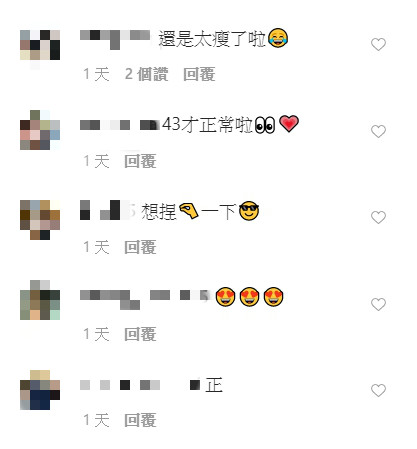Viewport: 417px width, 449px height.
Task: Open avatar of 想捏一下 commenter
Action: coord(40,220)
